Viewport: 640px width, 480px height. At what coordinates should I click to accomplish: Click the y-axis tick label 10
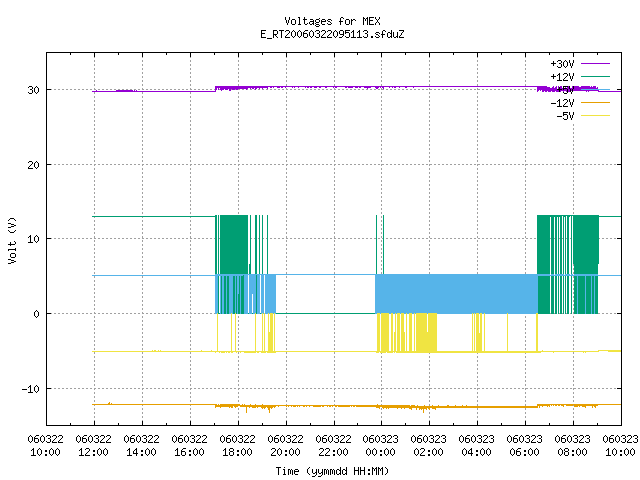tap(33, 239)
